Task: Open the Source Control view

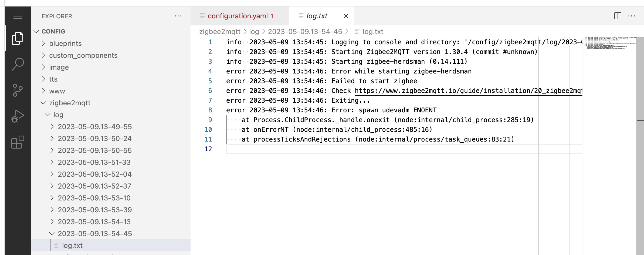Action: [x=18, y=90]
